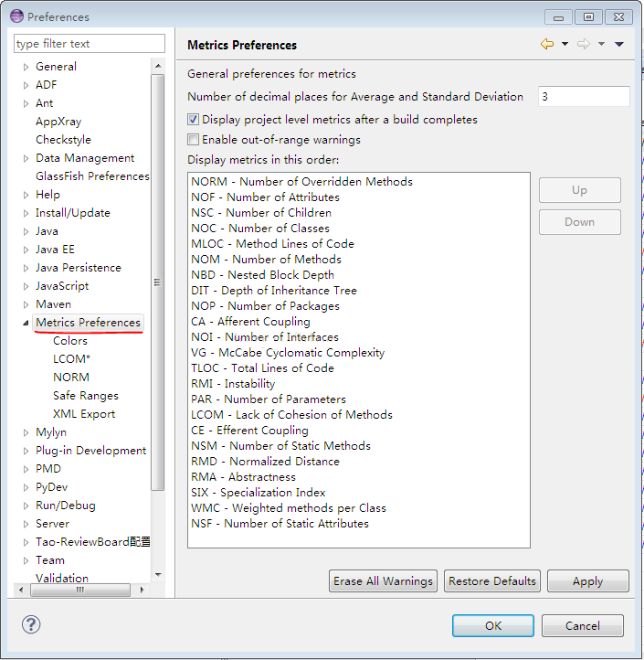The width and height of the screenshot is (644, 660).
Task: Open the back history dropdown arrow
Action: click(x=565, y=44)
